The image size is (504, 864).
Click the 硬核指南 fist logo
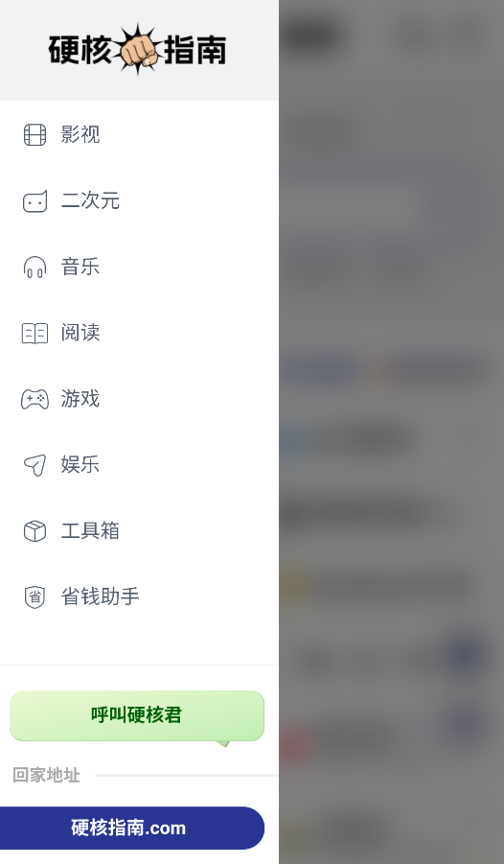(137, 50)
